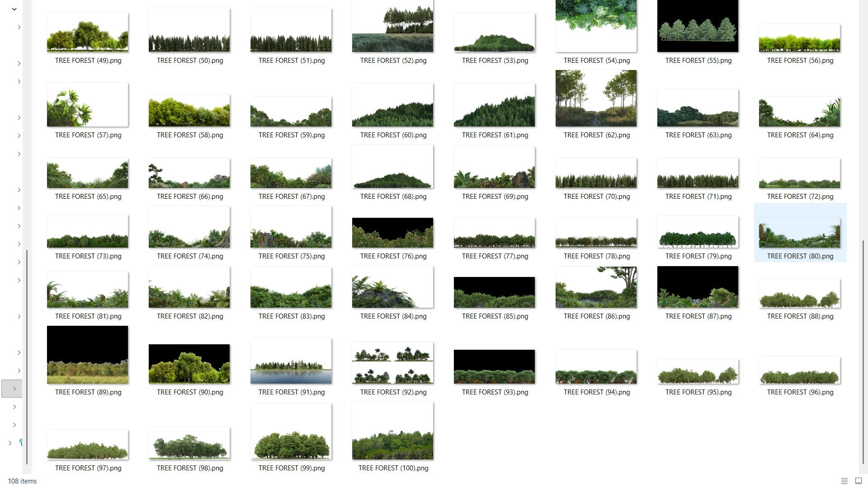Select the TREE FOREST (49).png thumbnail
Screen dimensions: 868x488
(87, 33)
